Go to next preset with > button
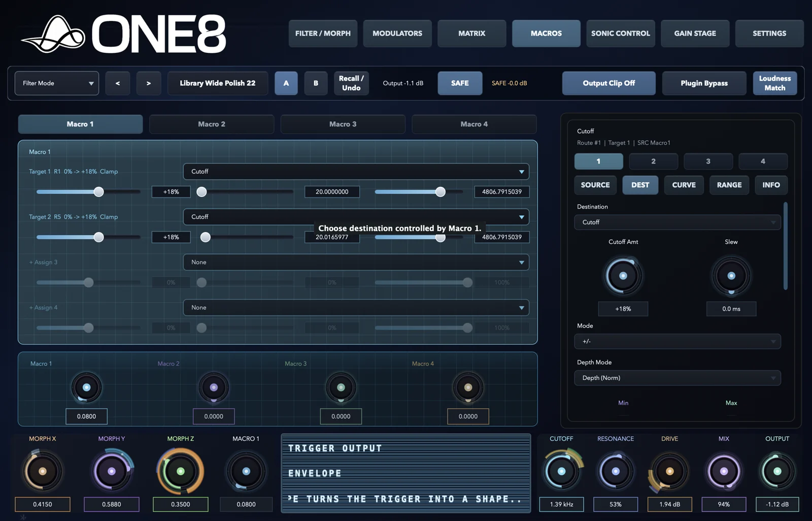 point(149,83)
